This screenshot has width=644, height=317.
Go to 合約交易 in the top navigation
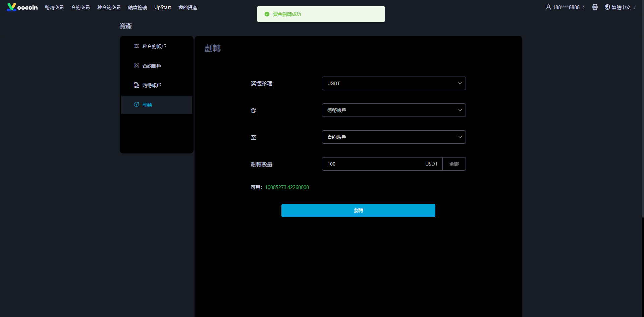(x=80, y=7)
